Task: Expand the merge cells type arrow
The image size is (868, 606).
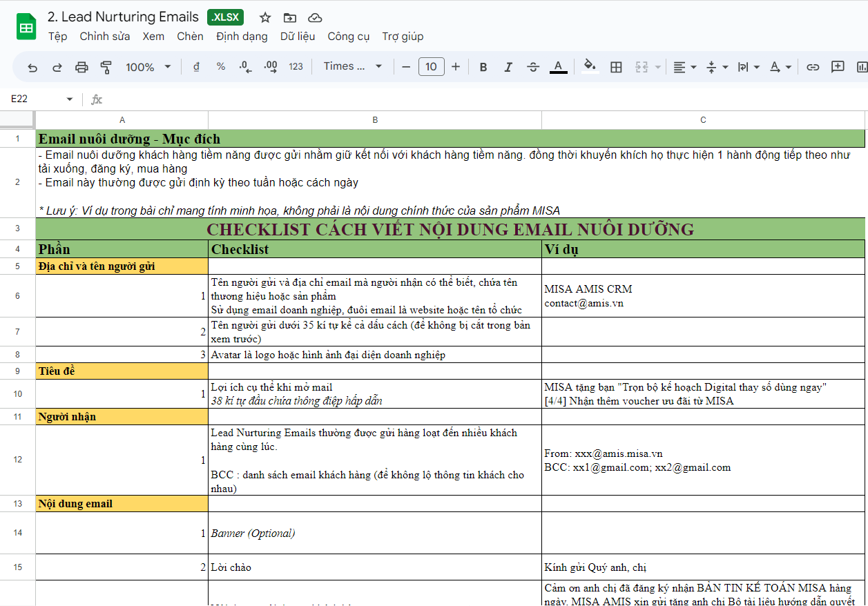Action: point(658,67)
